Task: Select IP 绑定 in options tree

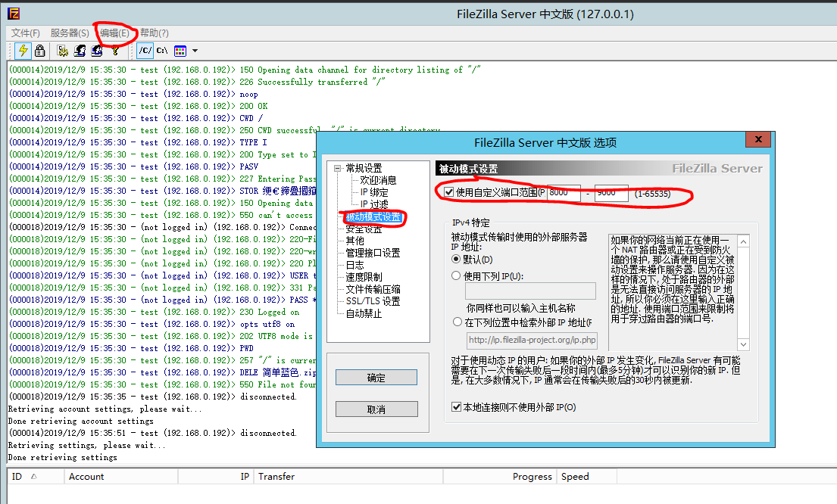Action: 373,192
